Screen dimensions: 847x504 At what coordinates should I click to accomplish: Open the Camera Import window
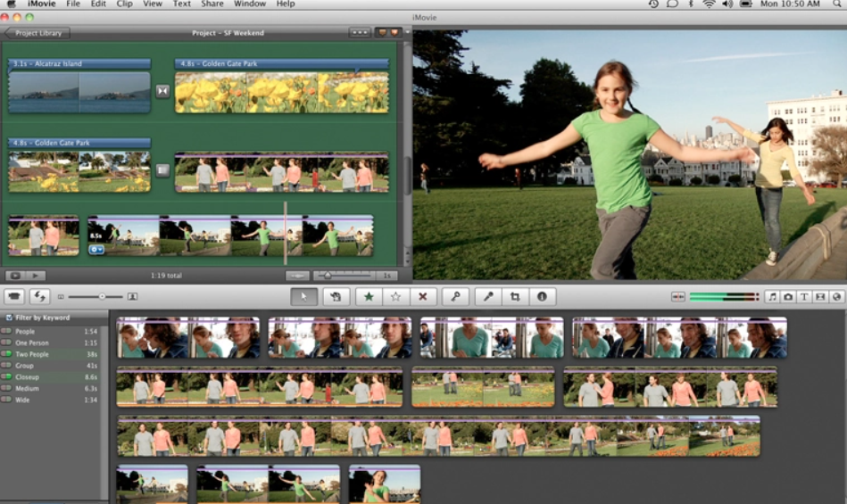pyautogui.click(x=14, y=296)
